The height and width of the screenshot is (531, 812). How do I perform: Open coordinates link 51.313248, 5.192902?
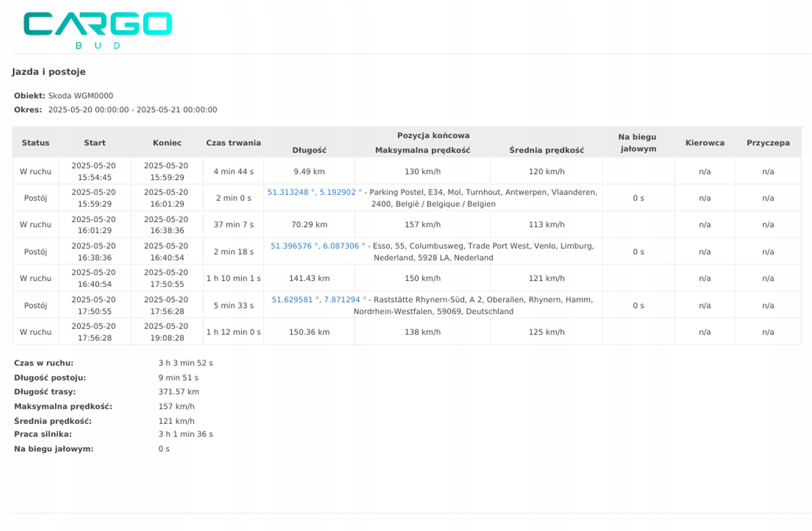(x=314, y=192)
